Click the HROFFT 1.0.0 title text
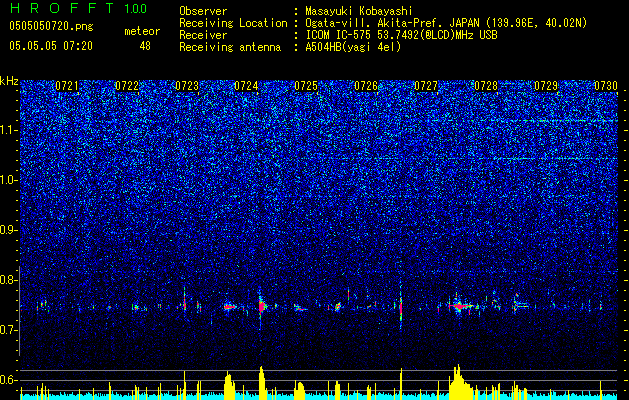The width and height of the screenshot is (629, 400). [78, 8]
